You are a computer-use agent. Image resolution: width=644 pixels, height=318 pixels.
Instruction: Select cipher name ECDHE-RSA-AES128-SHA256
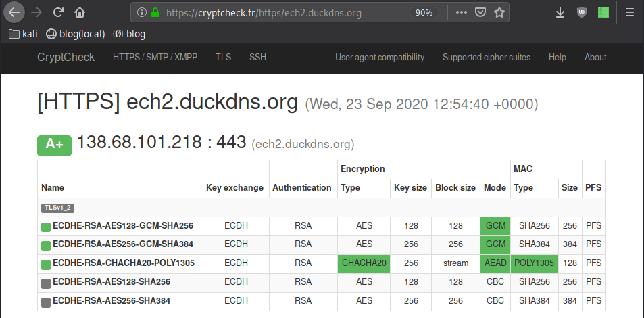(112, 282)
